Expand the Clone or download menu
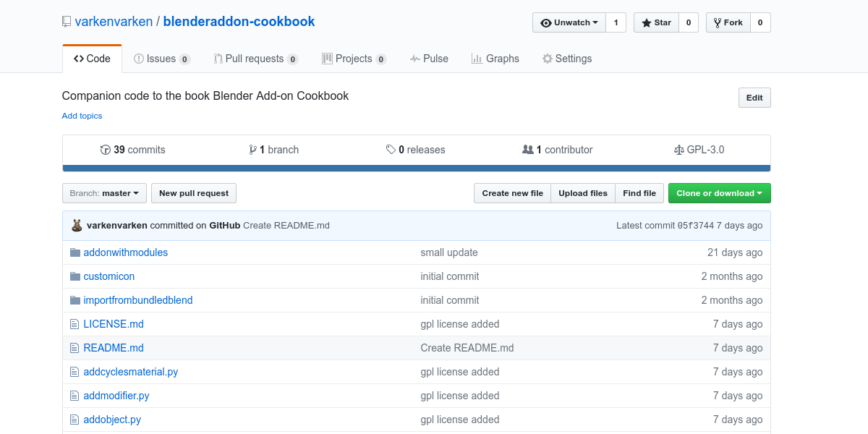Image resolution: width=868 pixels, height=434 pixels. point(719,193)
